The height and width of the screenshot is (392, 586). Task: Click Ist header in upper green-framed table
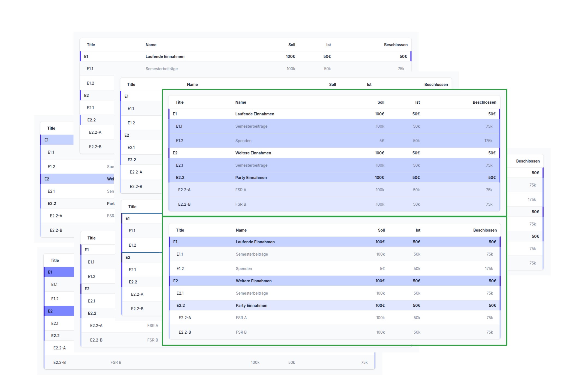click(x=417, y=102)
